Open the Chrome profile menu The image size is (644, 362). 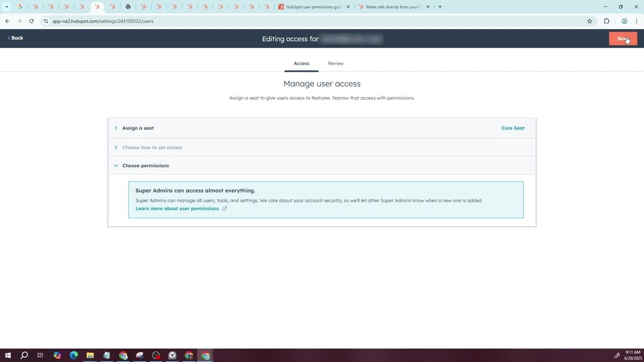click(624, 21)
